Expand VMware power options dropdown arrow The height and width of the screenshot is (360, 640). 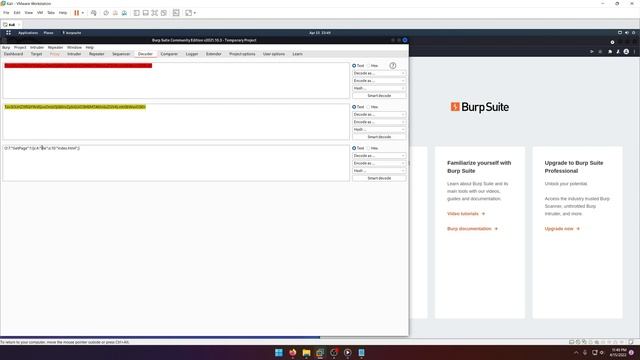coord(82,13)
